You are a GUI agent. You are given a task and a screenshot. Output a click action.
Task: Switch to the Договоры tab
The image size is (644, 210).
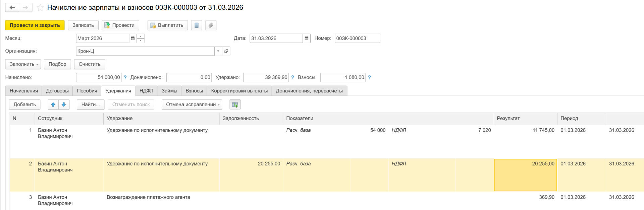click(x=57, y=91)
